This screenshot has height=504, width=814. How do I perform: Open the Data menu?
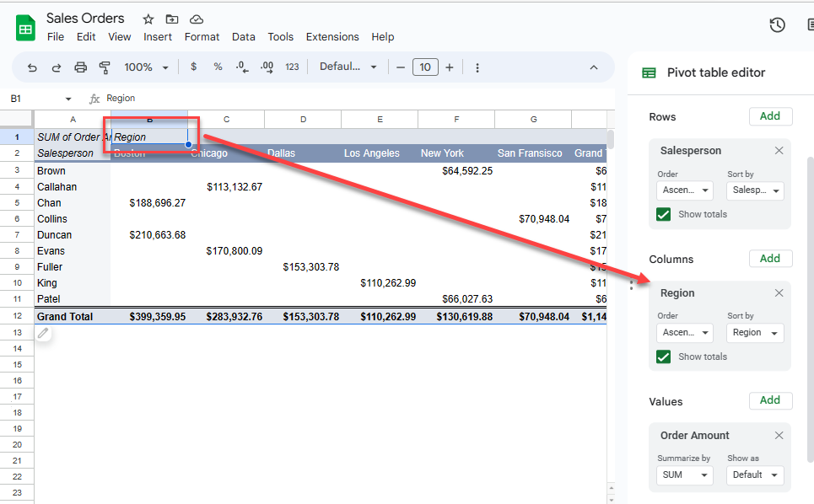[x=243, y=37]
